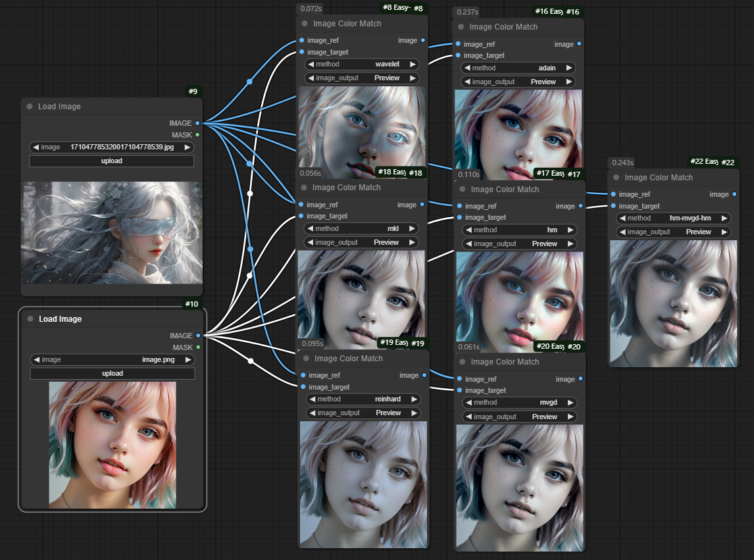Click the IMAGE output port of the image.png Load Image node
The width and height of the screenshot is (754, 560).
point(198,336)
